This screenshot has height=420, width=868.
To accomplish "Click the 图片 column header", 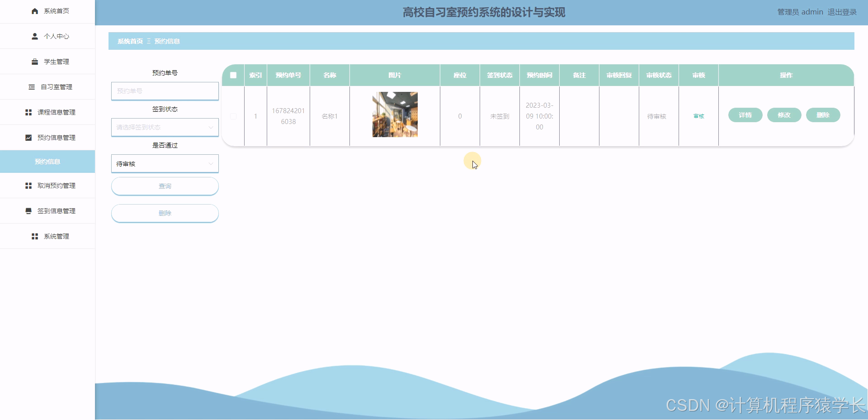I will point(395,75).
